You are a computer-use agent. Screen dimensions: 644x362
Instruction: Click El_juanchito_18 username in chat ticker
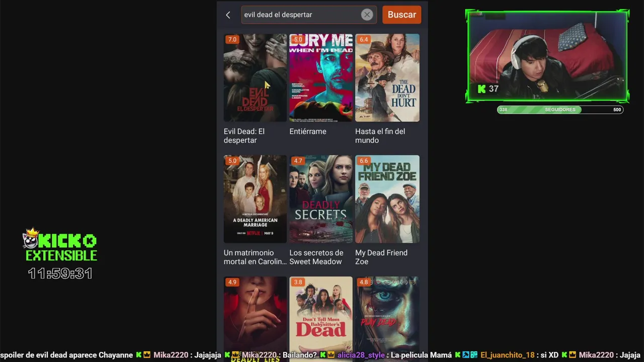point(507,355)
